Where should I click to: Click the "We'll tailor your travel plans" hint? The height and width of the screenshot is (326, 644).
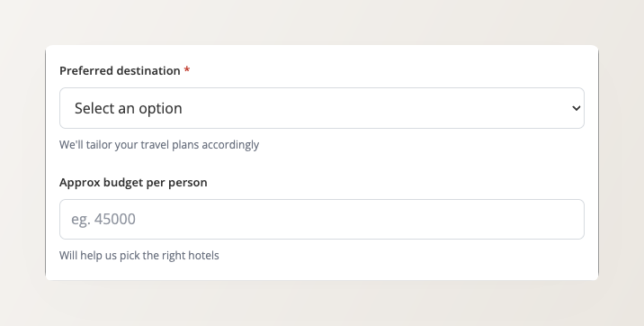(159, 145)
